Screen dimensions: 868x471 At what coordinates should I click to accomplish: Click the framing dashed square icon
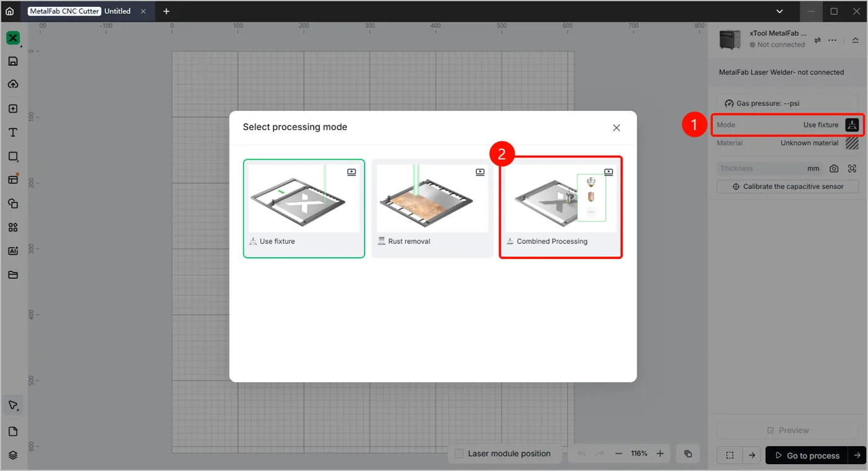coord(730,456)
